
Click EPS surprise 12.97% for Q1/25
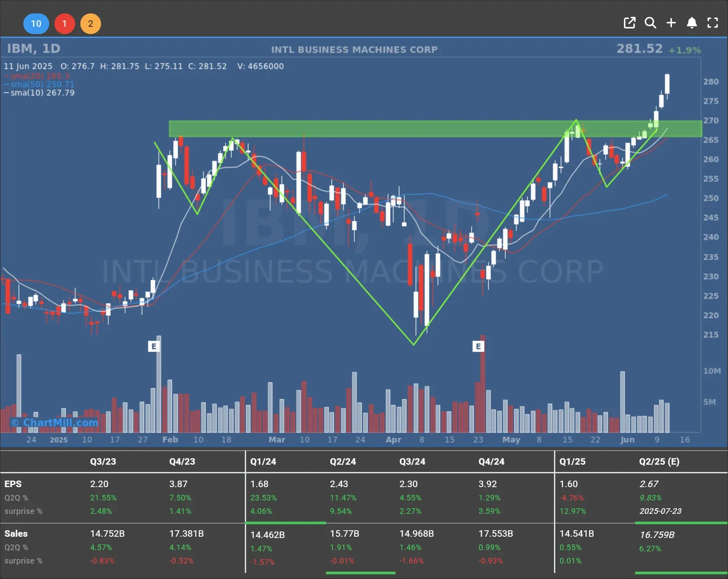coord(573,511)
